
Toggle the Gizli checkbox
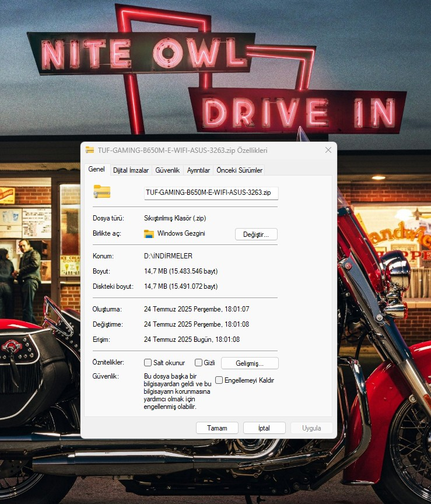pyautogui.click(x=199, y=363)
